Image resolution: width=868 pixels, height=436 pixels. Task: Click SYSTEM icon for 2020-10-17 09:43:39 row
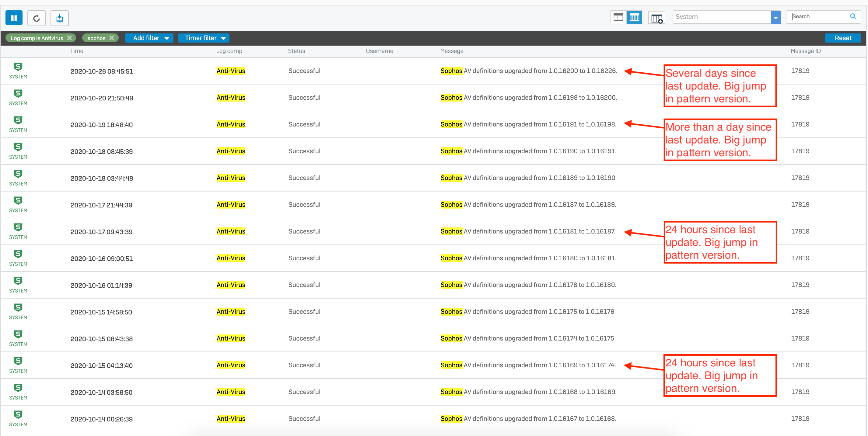[x=18, y=231]
